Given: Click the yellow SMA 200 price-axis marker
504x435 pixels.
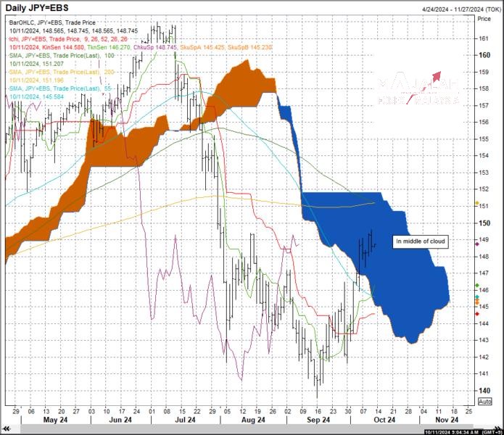Looking at the screenshot, I should point(476,204).
